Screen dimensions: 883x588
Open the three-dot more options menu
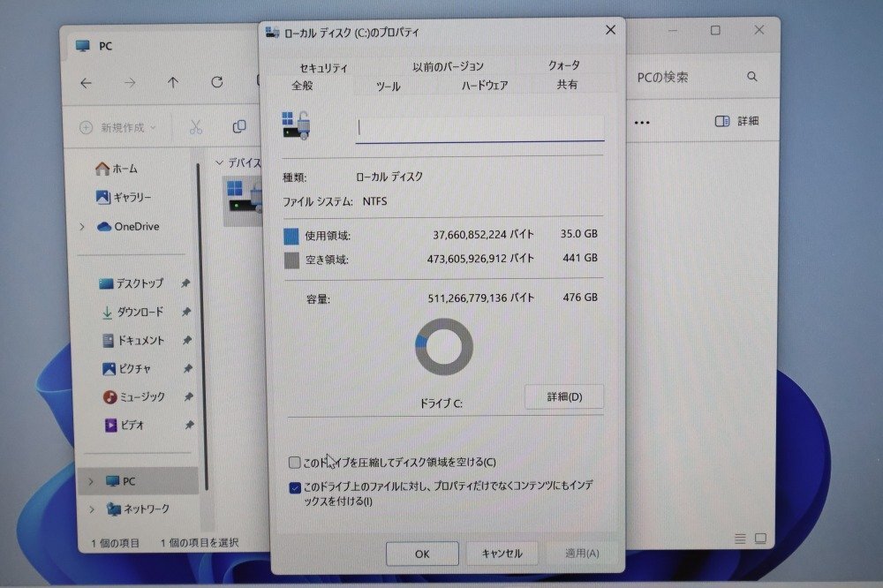642,122
